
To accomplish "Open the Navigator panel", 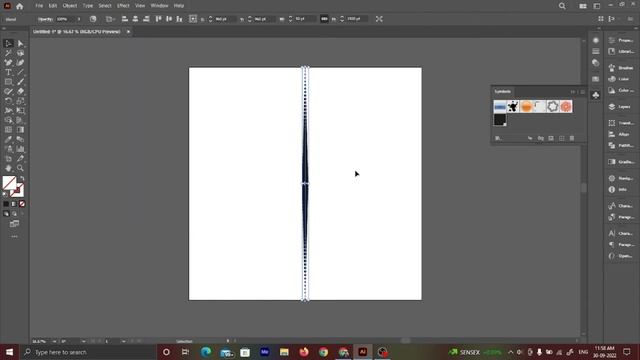I will point(621,178).
